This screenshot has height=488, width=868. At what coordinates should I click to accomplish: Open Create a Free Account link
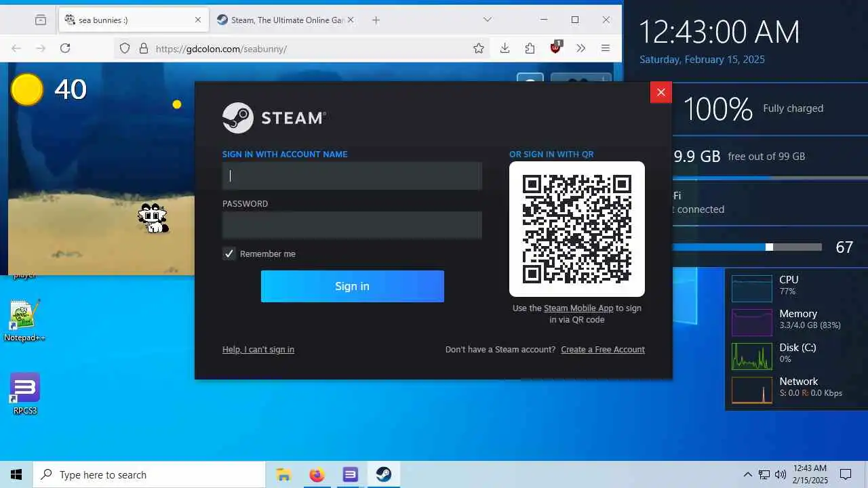pos(603,350)
